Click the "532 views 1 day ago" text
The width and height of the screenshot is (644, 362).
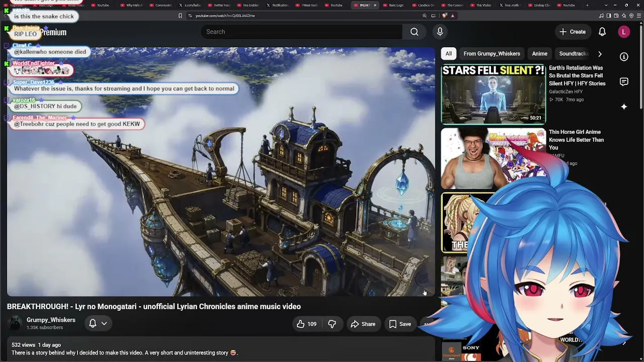[36, 345]
